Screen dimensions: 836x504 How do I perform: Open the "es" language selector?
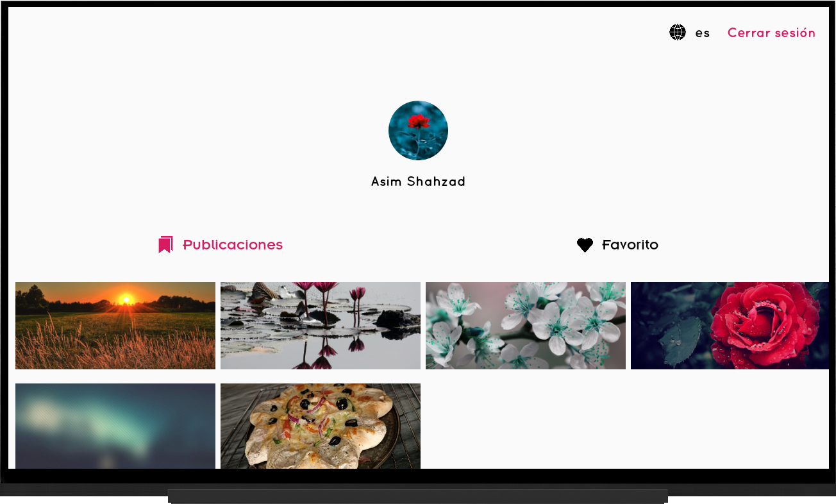click(703, 33)
